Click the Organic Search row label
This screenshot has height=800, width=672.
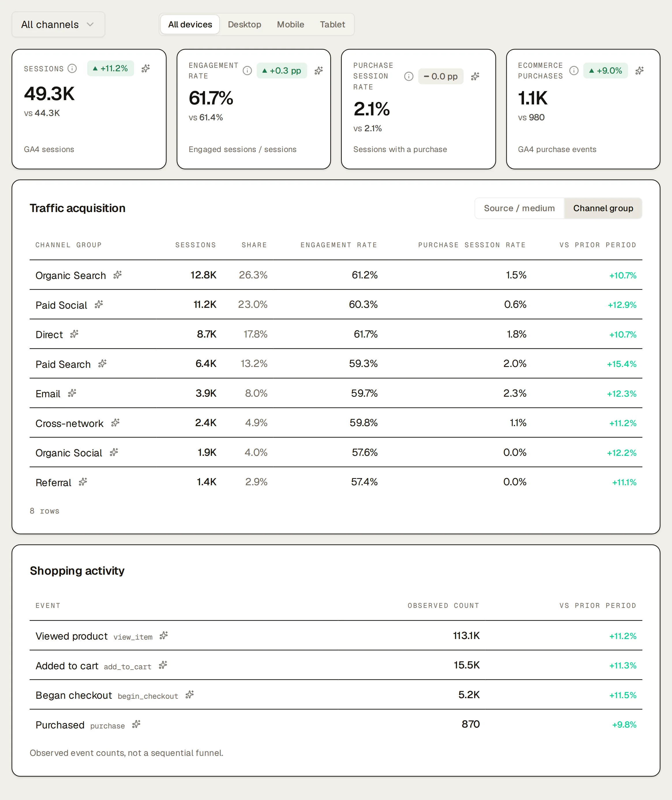[70, 275]
